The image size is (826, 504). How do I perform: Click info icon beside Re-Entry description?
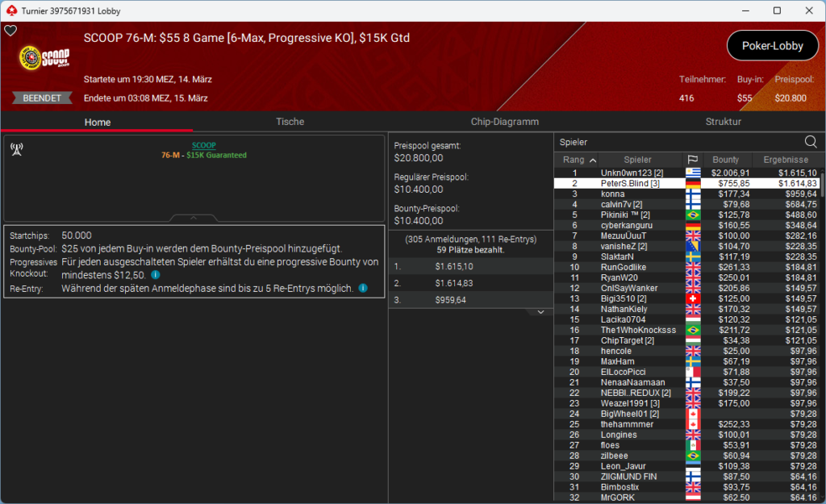tap(363, 288)
